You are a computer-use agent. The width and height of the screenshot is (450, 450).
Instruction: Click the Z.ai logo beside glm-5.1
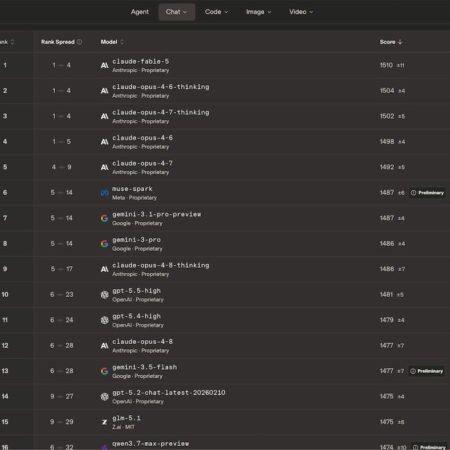tap(105, 422)
